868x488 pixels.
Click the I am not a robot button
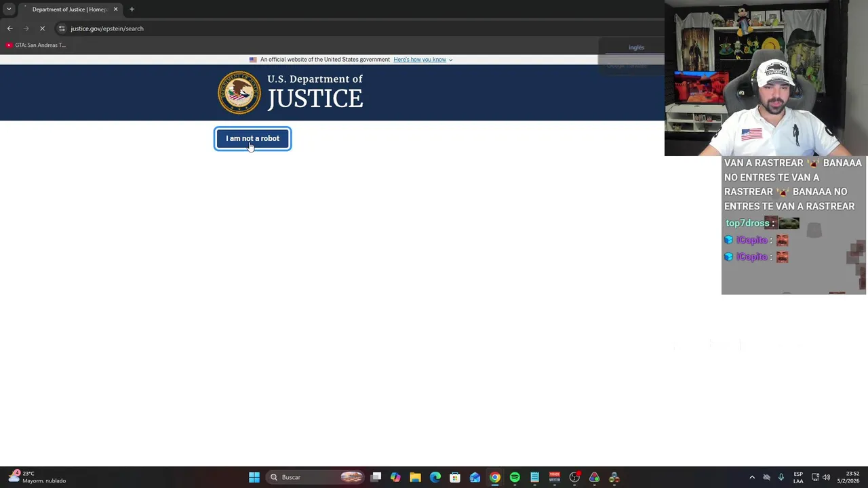252,138
